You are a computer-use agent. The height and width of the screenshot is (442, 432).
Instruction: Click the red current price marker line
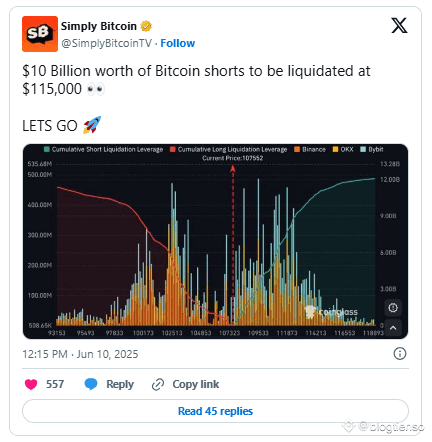point(233,245)
